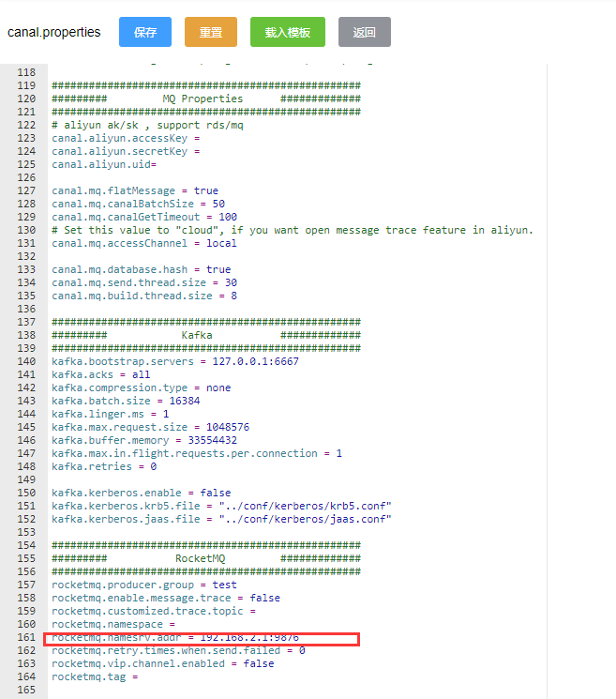Click the canal.mq.canalGetTimeout = 100 line
The image size is (616, 699).
[x=144, y=217]
